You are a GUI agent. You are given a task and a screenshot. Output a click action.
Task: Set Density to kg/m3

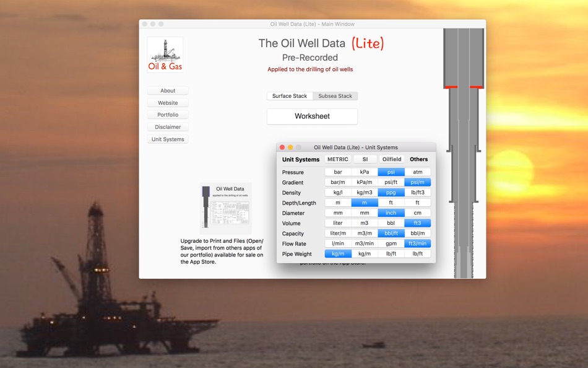click(x=365, y=192)
